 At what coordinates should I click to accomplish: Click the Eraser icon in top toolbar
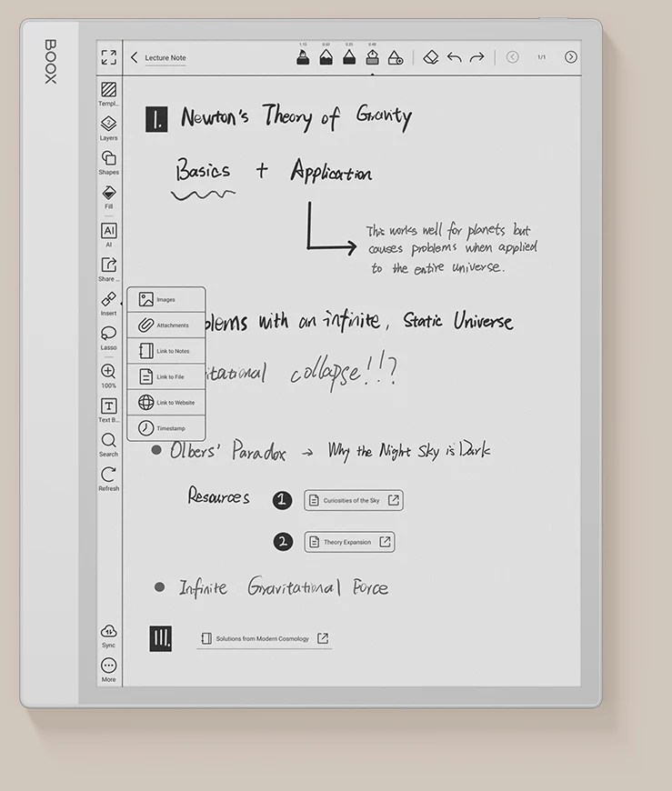click(431, 57)
